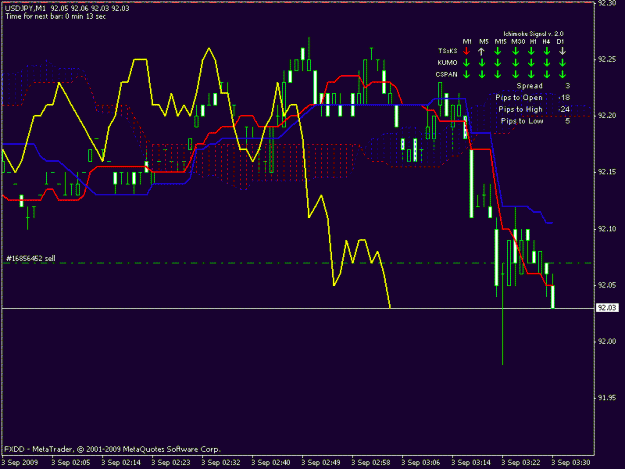The height and width of the screenshot is (469, 625).
Task: Click the KUMO arrow for D1
Action: click(562, 63)
